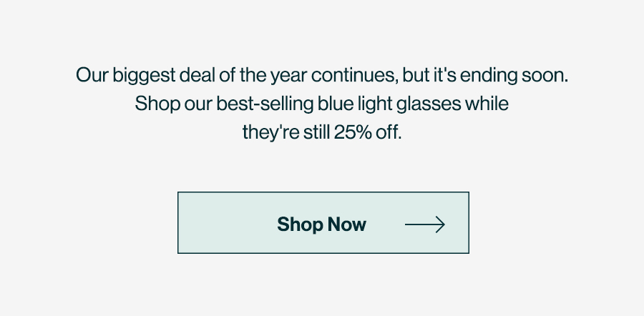Click the word "Now" inside the button
This screenshot has height=316, width=644.
[346, 224]
